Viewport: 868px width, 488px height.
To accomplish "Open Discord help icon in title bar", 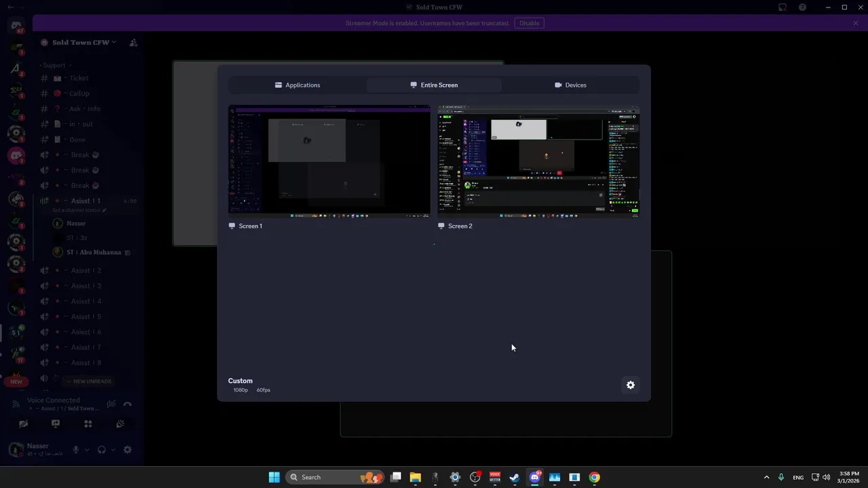I will tap(803, 7).
